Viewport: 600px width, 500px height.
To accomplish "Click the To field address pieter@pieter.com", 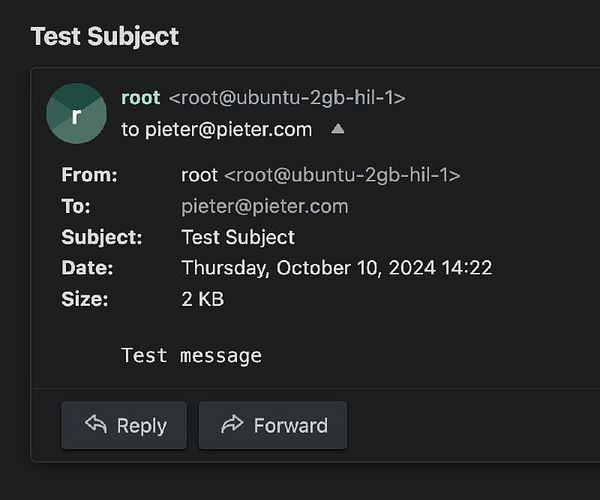I will click(x=264, y=206).
